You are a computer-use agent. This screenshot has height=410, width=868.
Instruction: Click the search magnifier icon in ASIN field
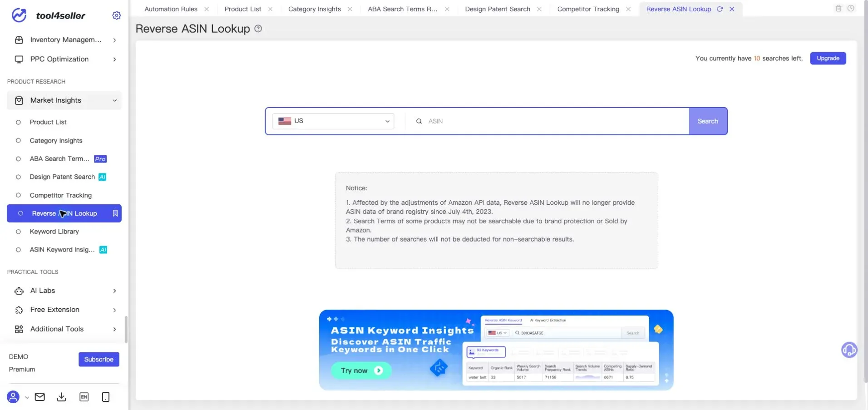pyautogui.click(x=419, y=121)
